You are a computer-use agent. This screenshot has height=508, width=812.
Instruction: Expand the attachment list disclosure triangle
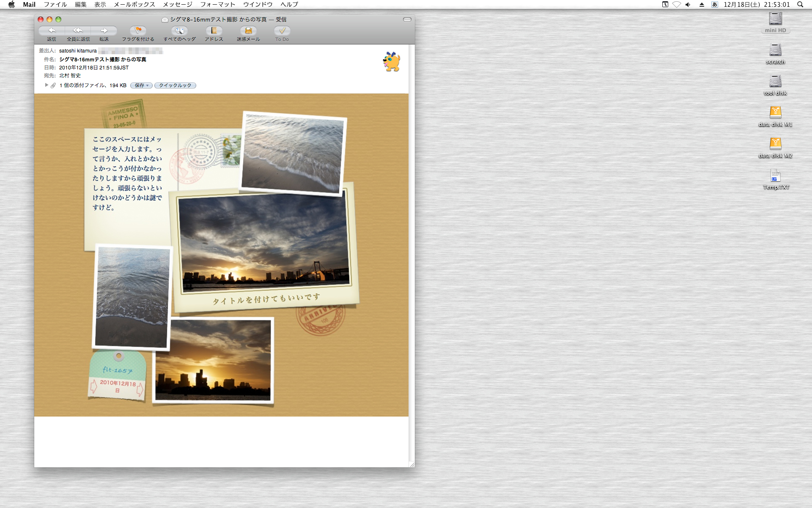pyautogui.click(x=47, y=85)
